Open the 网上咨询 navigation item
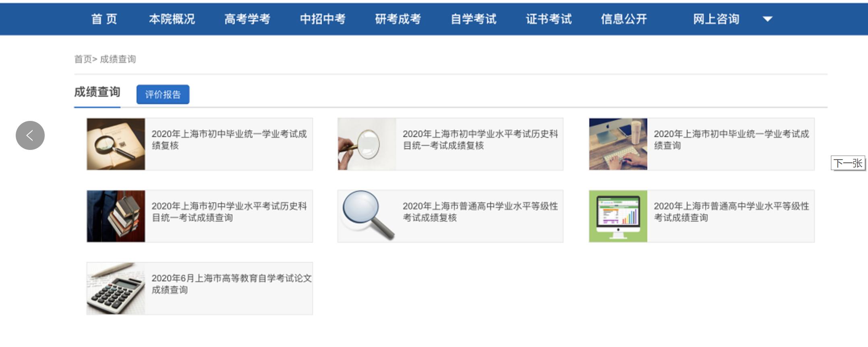The width and height of the screenshot is (868, 347). [x=716, y=19]
